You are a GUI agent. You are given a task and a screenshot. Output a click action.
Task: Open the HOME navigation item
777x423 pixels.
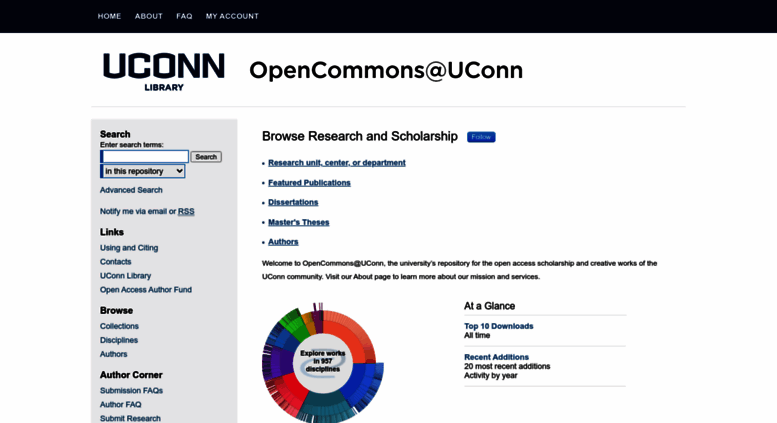point(110,16)
